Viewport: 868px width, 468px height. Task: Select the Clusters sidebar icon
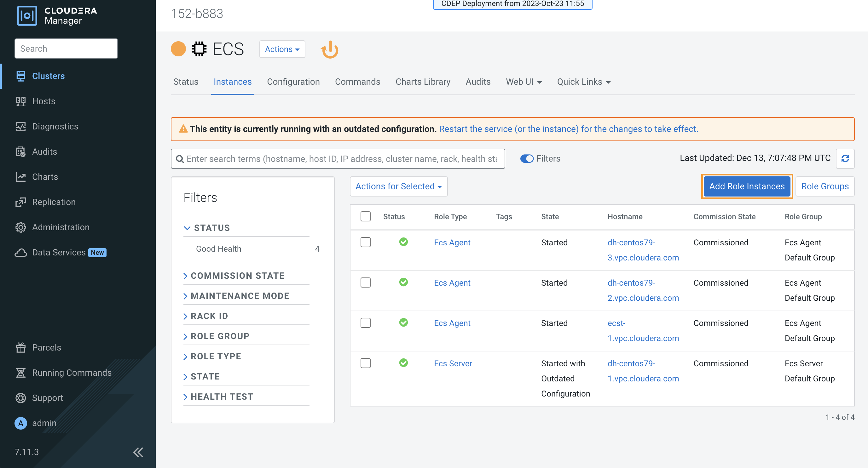(20, 76)
